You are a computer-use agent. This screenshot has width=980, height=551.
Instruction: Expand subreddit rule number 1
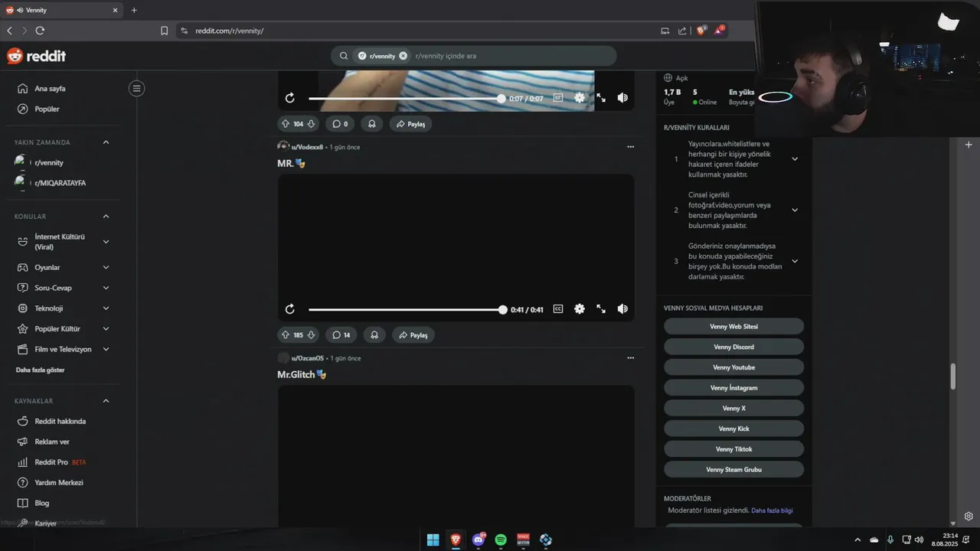(795, 159)
